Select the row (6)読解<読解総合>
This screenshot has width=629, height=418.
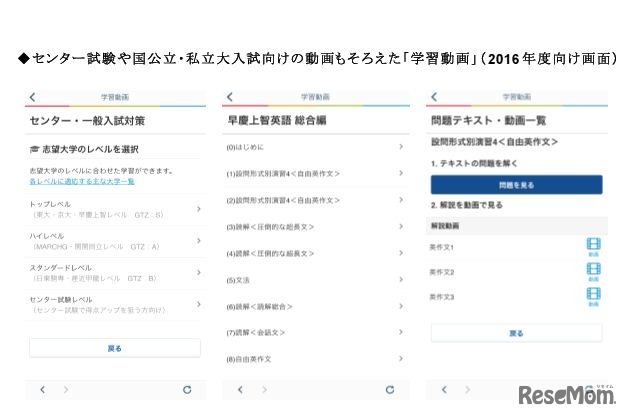coord(316,306)
